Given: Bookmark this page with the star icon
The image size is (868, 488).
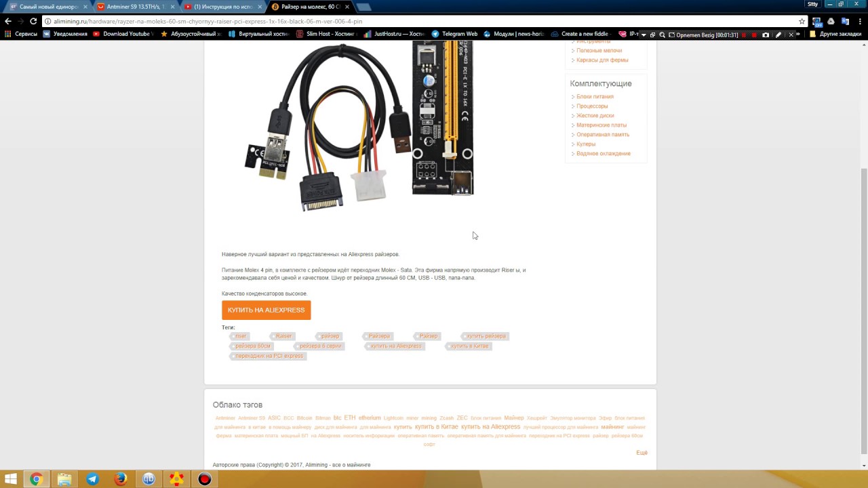Looking at the screenshot, I should 802,21.
